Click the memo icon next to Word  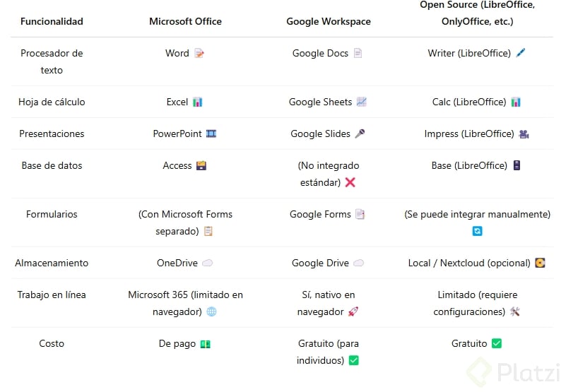[199, 54]
